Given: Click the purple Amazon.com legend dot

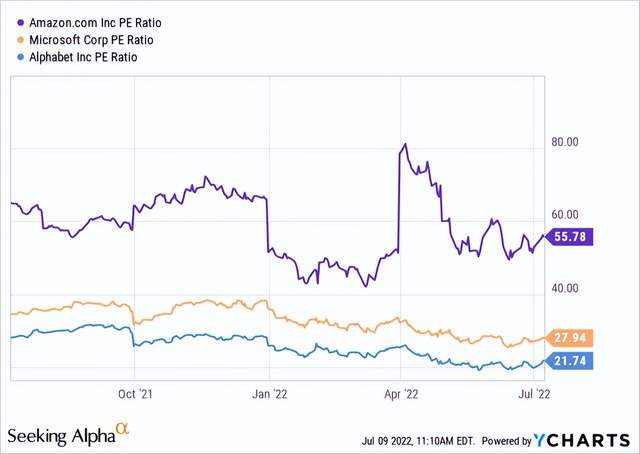Looking at the screenshot, I should coord(21,23).
